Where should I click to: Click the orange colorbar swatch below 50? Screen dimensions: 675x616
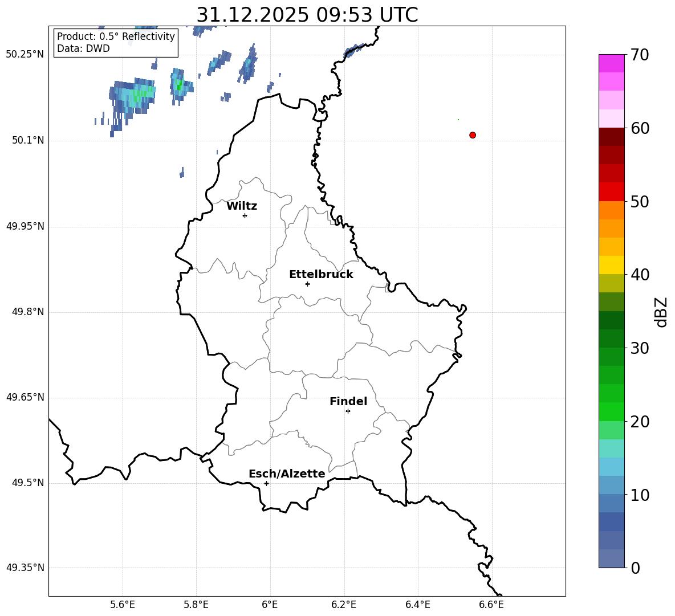click(611, 210)
